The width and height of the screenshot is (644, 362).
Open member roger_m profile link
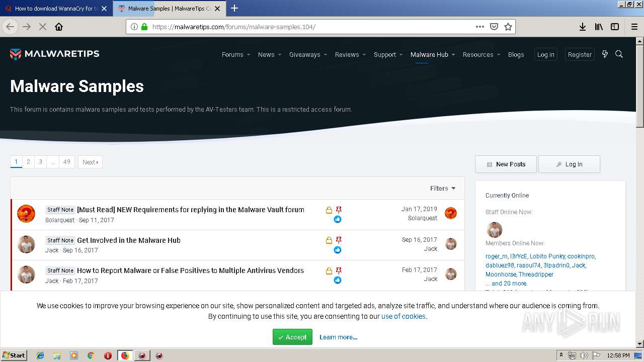coord(497,256)
